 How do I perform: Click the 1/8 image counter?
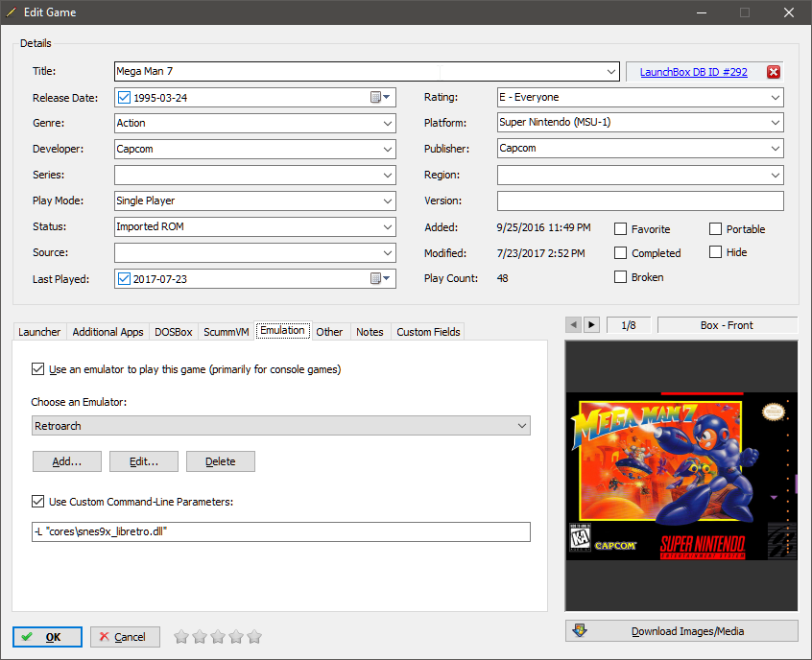628,325
